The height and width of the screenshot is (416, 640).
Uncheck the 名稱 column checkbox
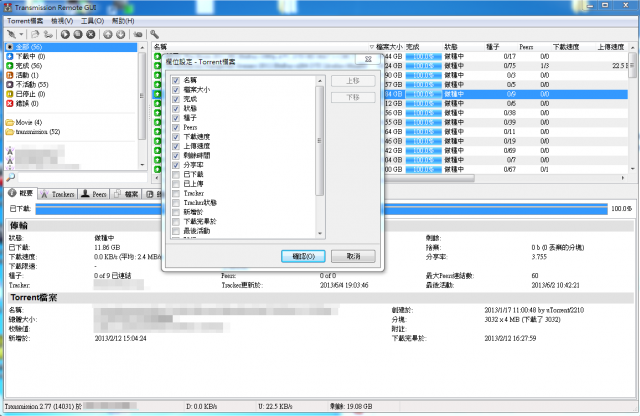pyautogui.click(x=176, y=80)
